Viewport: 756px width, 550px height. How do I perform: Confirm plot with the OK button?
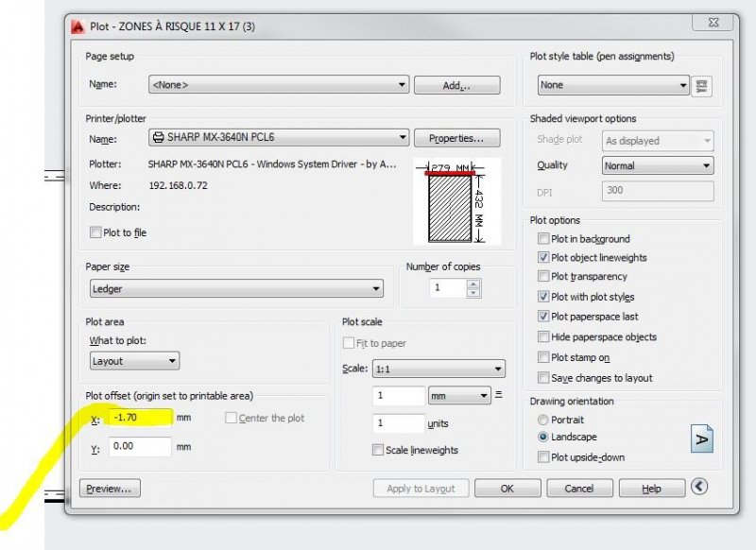click(507, 489)
